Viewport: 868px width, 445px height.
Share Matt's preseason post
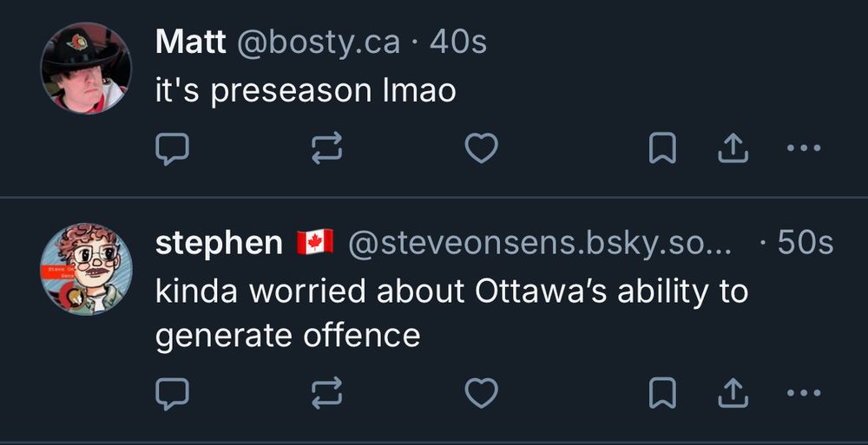pyautogui.click(x=732, y=149)
